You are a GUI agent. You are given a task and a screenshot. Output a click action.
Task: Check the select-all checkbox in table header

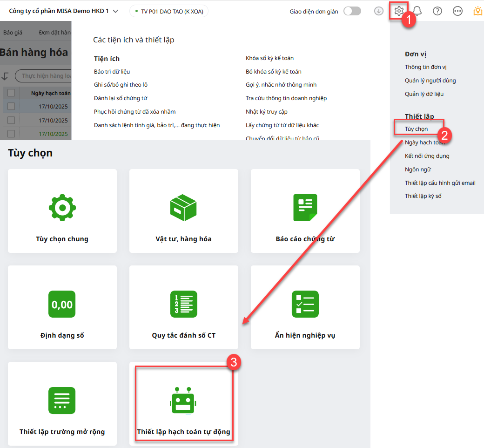11,93
